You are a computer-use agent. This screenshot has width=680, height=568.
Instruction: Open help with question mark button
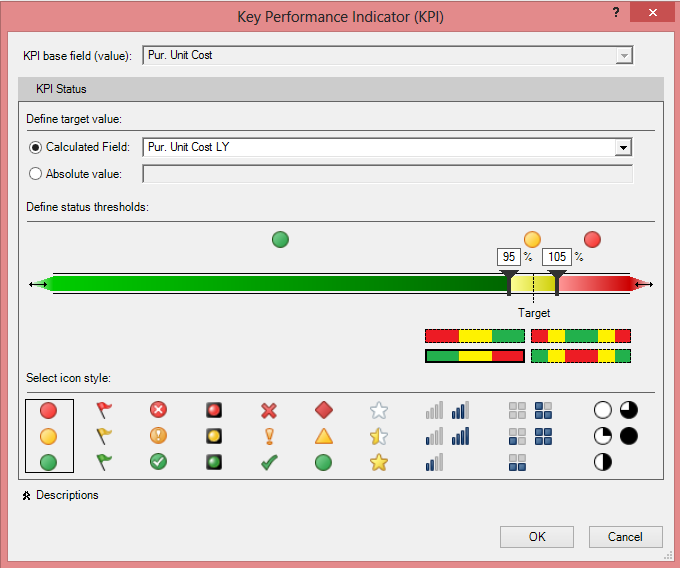pos(616,13)
